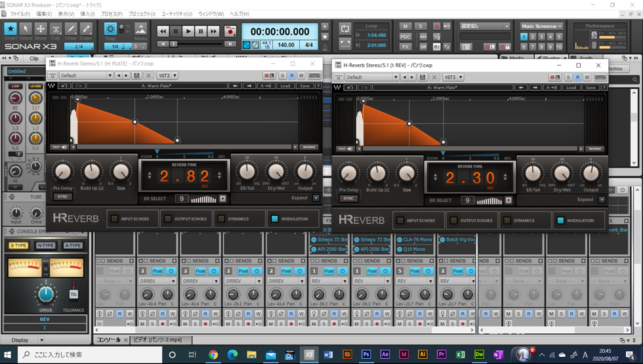The height and width of the screenshot is (364, 643).
Task: Pick the Erase tool
Action: [x=86, y=29]
